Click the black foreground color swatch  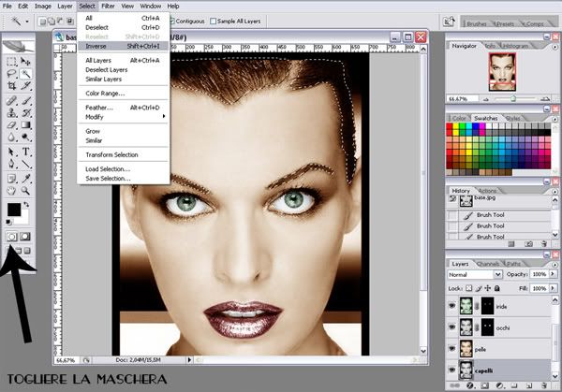[14, 210]
